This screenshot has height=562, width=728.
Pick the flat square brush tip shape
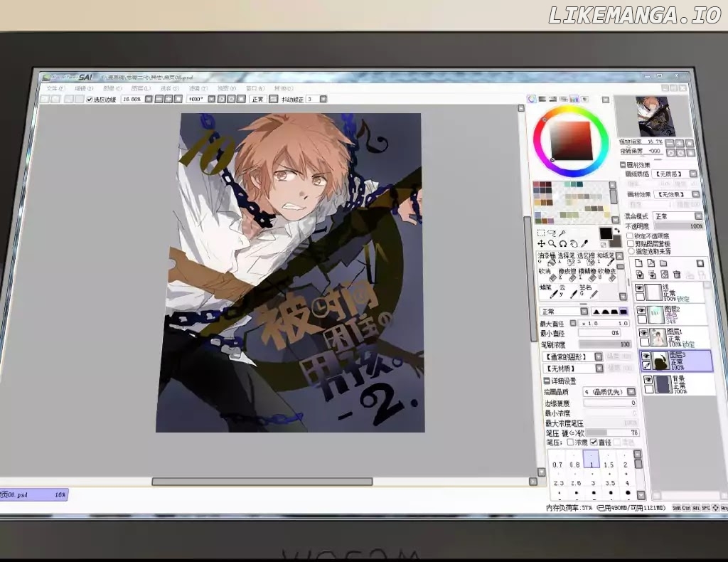623,311
